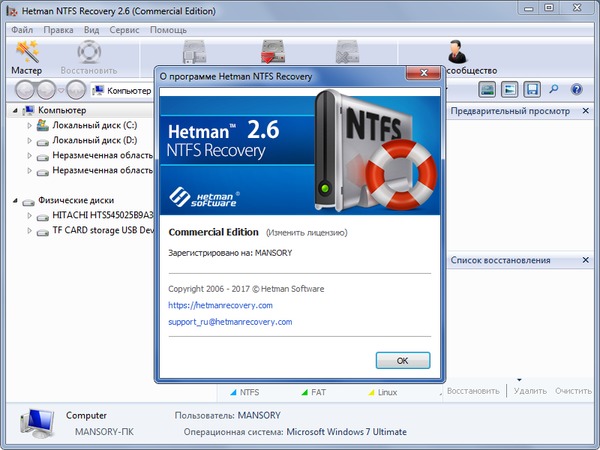600x450 pixels.
Task: Click the Forward navigation arrow
Action: tap(46, 90)
